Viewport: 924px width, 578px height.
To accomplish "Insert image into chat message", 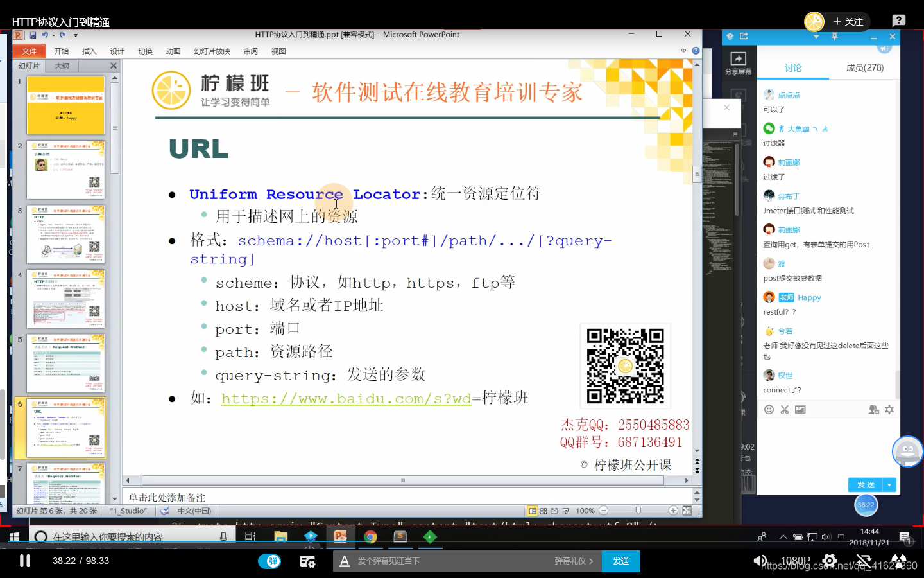I will click(800, 409).
